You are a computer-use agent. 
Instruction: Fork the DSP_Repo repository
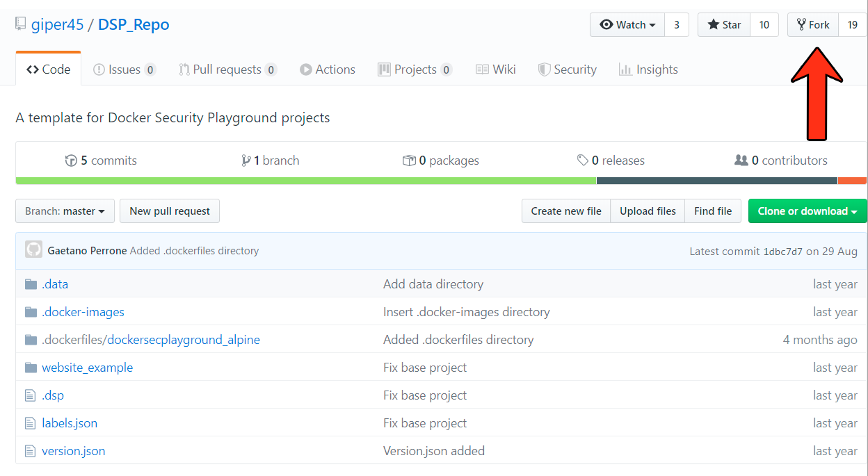(x=813, y=25)
